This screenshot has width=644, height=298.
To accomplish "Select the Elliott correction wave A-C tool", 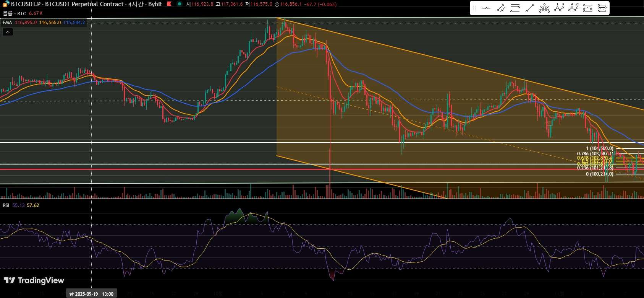I will pos(573,8).
